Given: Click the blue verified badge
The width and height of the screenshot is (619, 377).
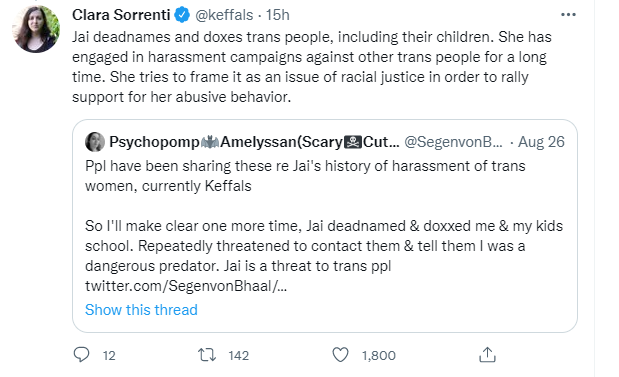Looking at the screenshot, I should pos(182,15).
